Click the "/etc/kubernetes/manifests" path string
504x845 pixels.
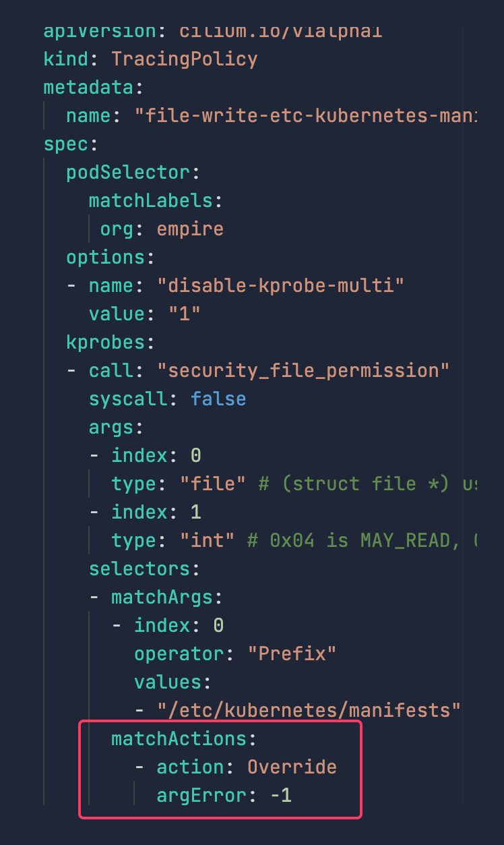pos(309,711)
